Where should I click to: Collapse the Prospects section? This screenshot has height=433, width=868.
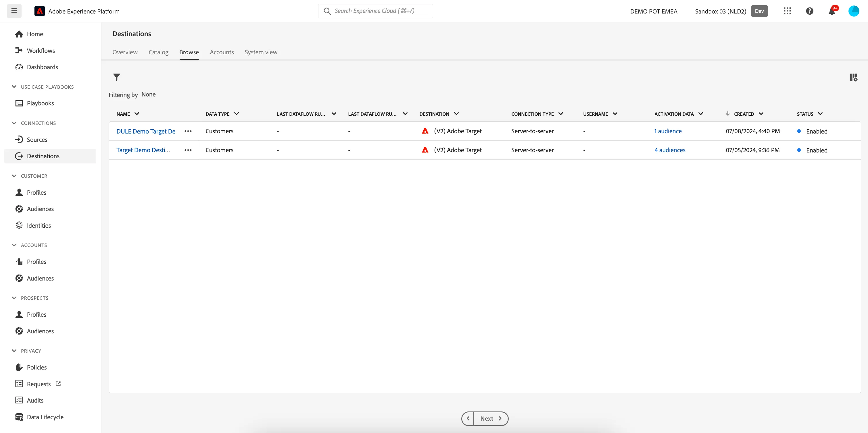pyautogui.click(x=14, y=298)
